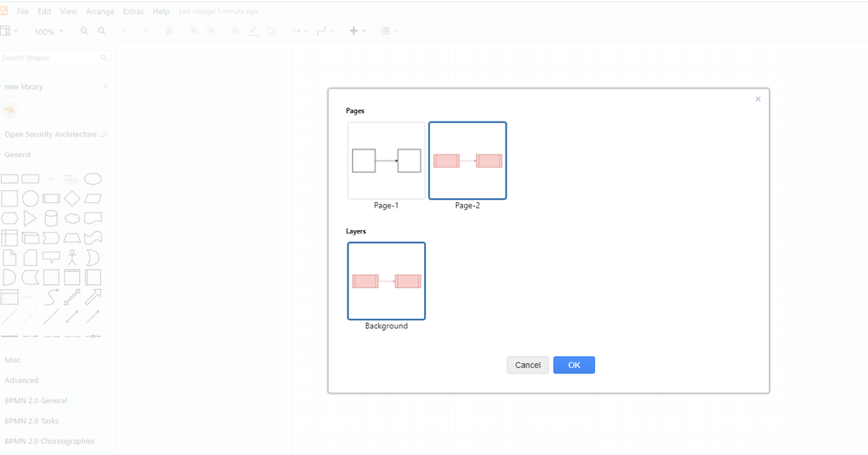Select the Cloud shape in General
The image size is (868, 455).
72,218
